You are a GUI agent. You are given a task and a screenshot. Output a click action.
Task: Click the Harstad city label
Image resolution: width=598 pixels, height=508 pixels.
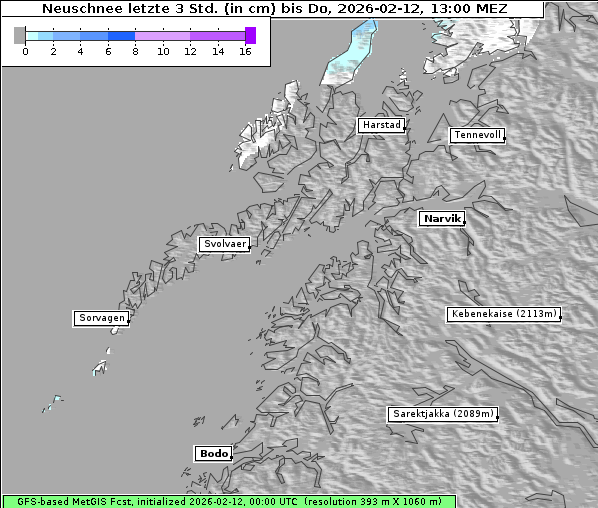[381, 125]
